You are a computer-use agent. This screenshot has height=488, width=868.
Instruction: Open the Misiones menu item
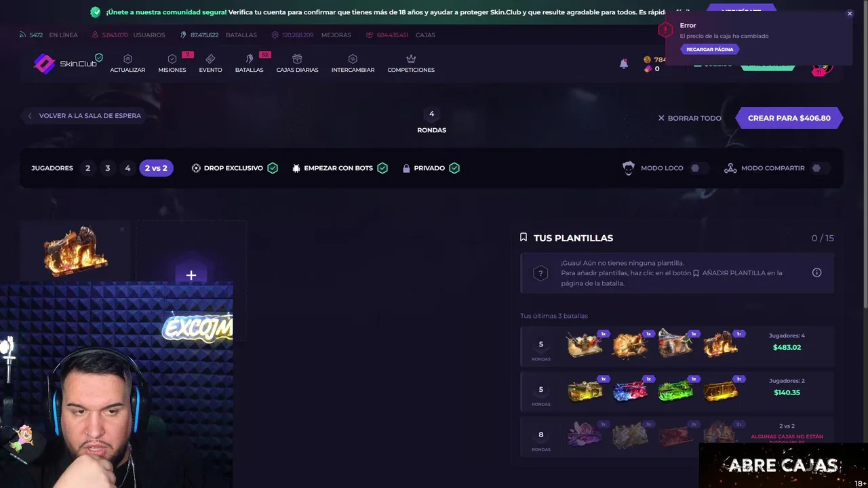[172, 63]
